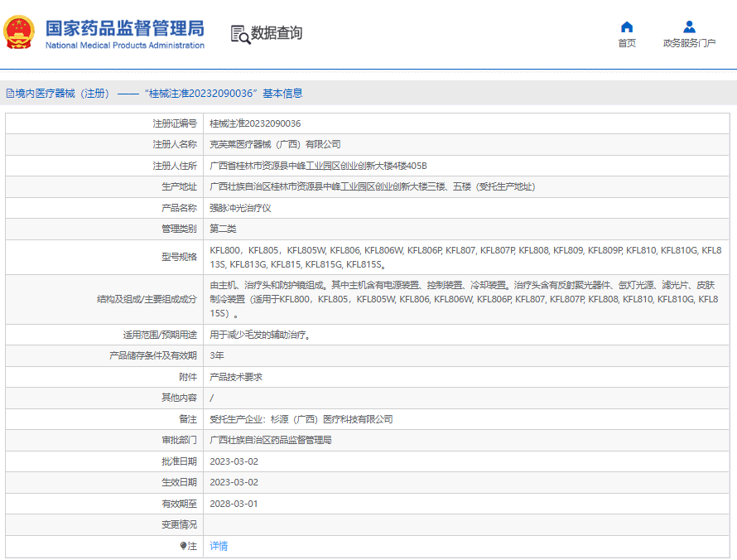Open the 详情 link
The width and height of the screenshot is (737, 560).
point(219,545)
